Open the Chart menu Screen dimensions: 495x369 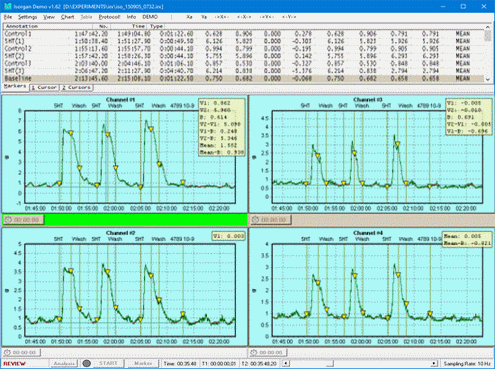[67, 17]
